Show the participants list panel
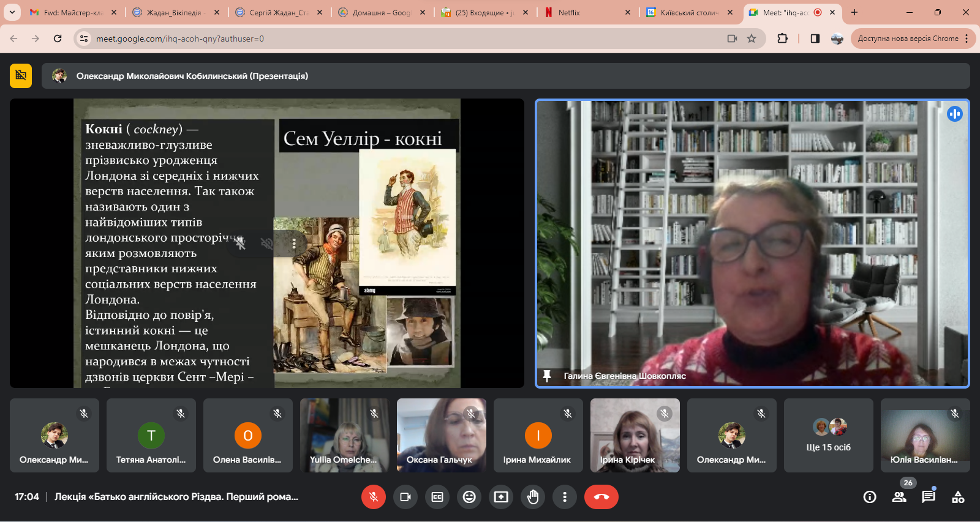The width and height of the screenshot is (980, 522). pos(899,497)
